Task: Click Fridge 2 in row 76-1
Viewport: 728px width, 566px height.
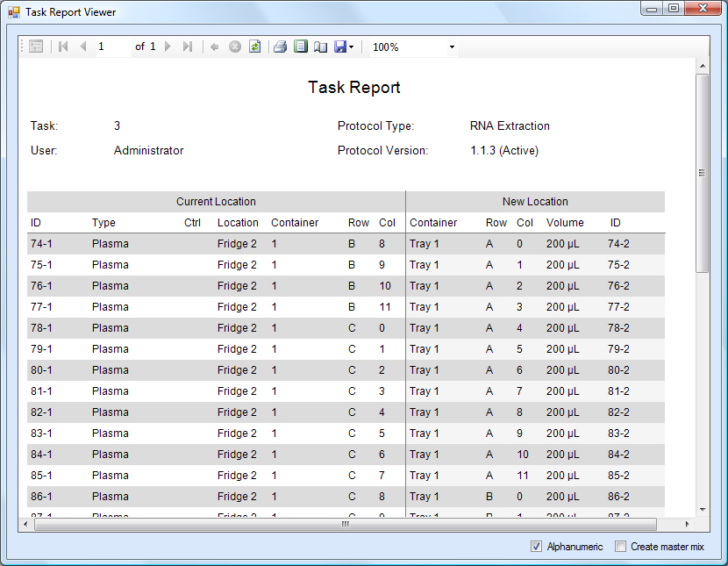Action: [x=237, y=286]
